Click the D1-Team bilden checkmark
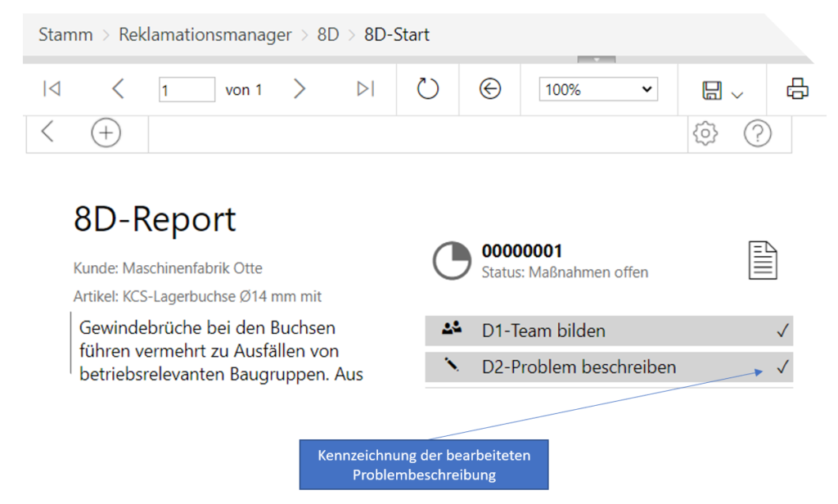The height and width of the screenshot is (504, 838). point(782,331)
